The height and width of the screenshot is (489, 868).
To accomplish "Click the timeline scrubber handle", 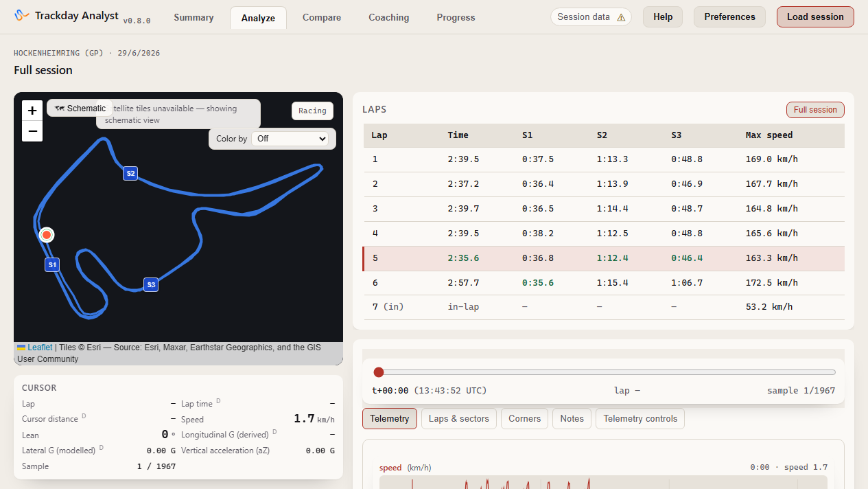I will (379, 372).
